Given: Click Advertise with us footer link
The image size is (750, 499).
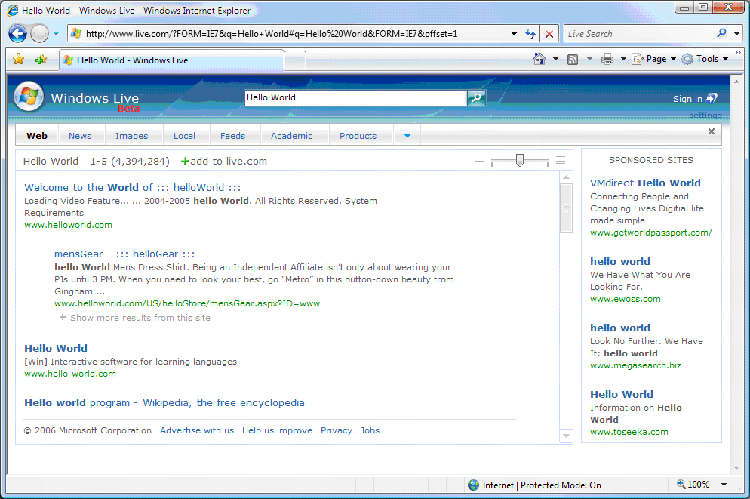Looking at the screenshot, I should coord(197,430).
